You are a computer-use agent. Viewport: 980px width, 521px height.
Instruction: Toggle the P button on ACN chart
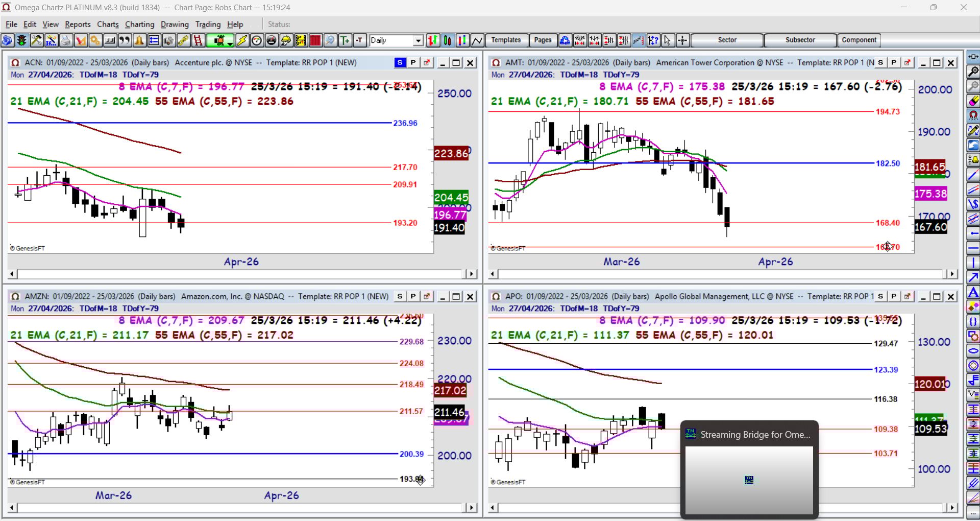point(413,62)
